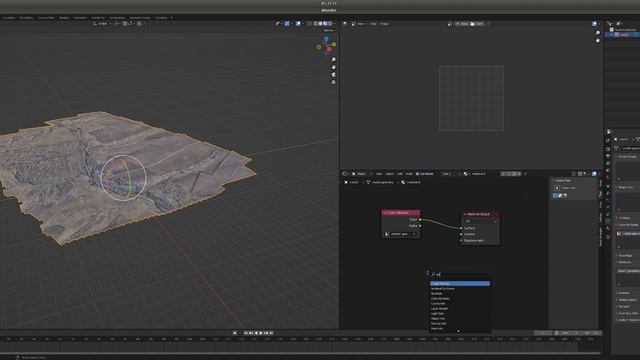Image resolution: width=640 pixels, height=360 pixels.
Task: Select solid viewport shading mode
Action: click(x=320, y=24)
